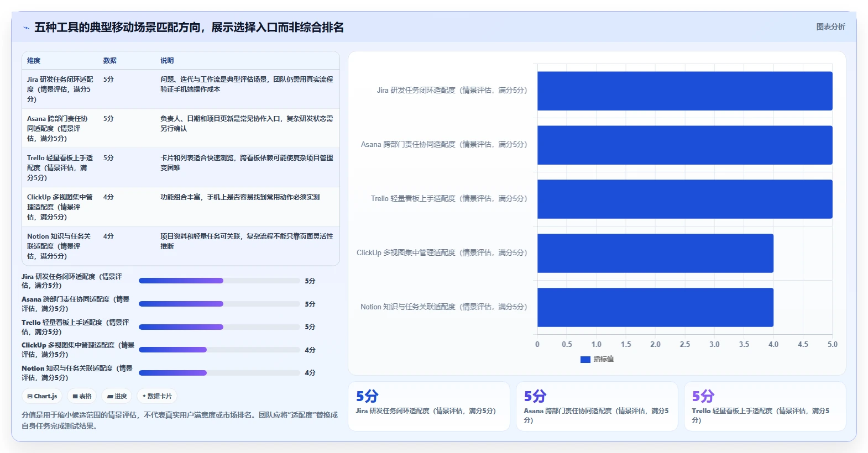Click the Trello bar in the chart
This screenshot has width=868, height=453.
pos(684,199)
